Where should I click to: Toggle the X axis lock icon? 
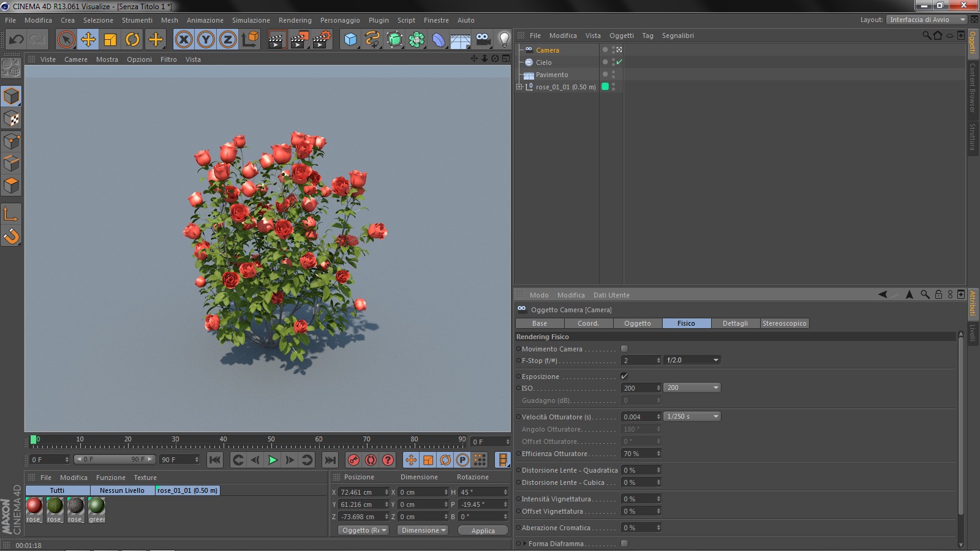[183, 40]
